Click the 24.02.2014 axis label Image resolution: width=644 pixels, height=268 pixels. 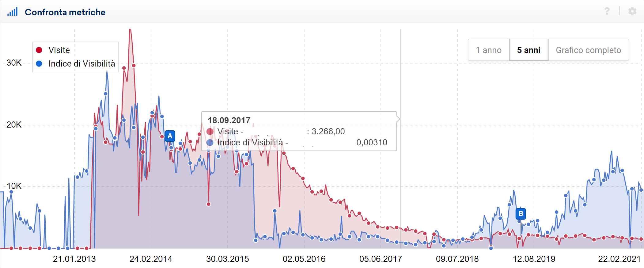[151, 259]
